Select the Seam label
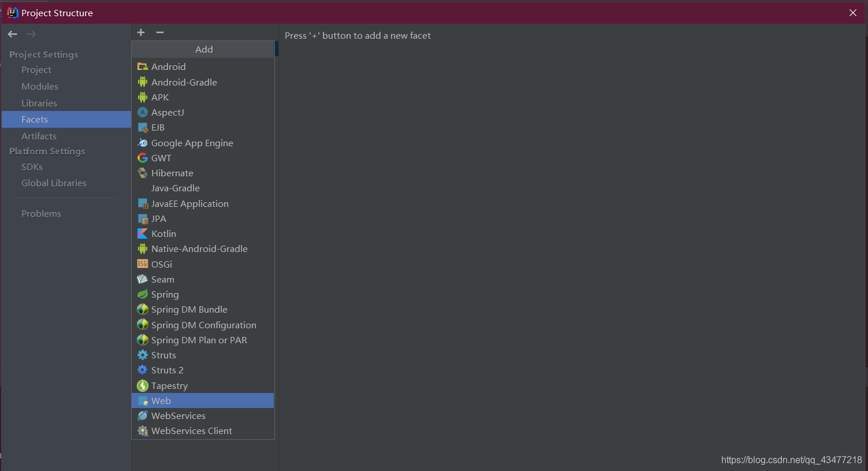Image resolution: width=868 pixels, height=471 pixels. pyautogui.click(x=163, y=279)
